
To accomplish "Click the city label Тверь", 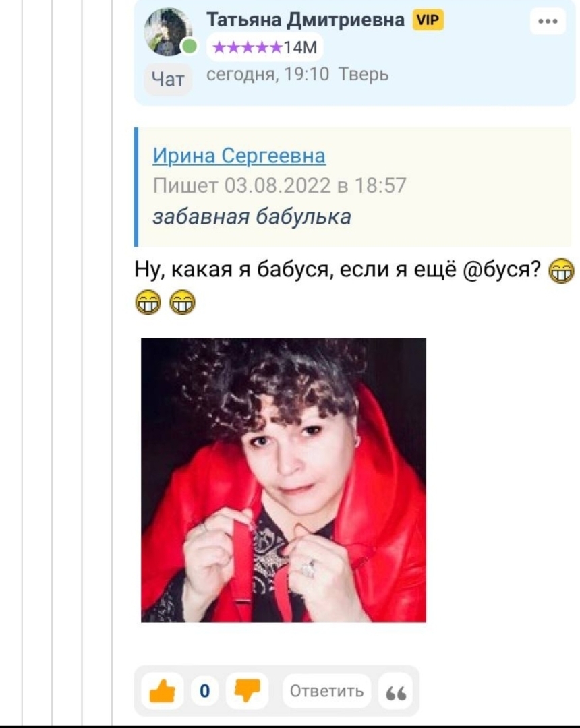I will (363, 74).
